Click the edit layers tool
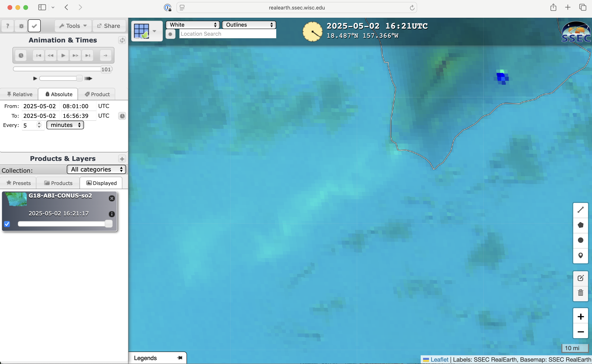 click(x=580, y=278)
